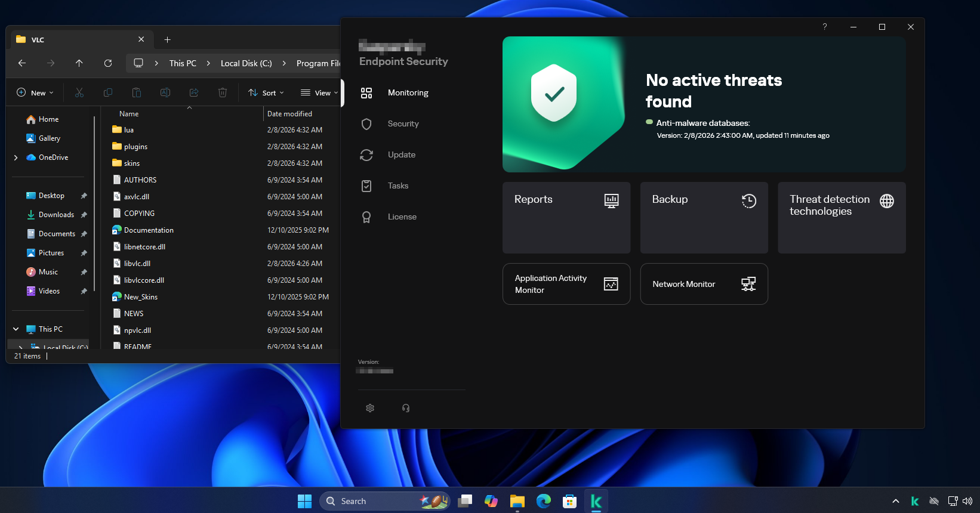The height and width of the screenshot is (513, 980).
Task: Click the Copy icon in toolbar
Action: (108, 92)
